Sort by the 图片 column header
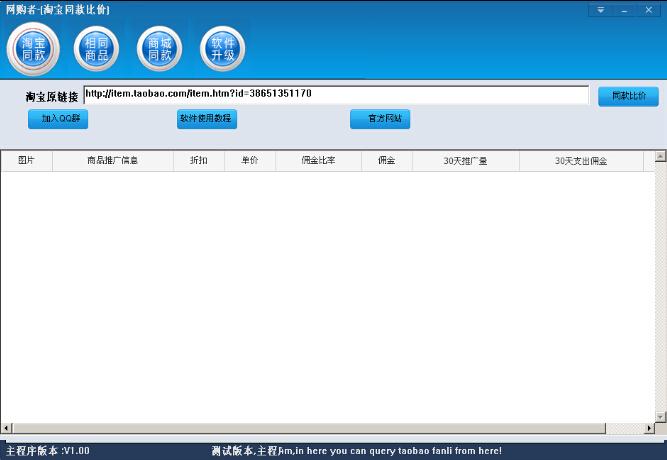Viewport: 667px width, 460px height. click(x=26, y=161)
